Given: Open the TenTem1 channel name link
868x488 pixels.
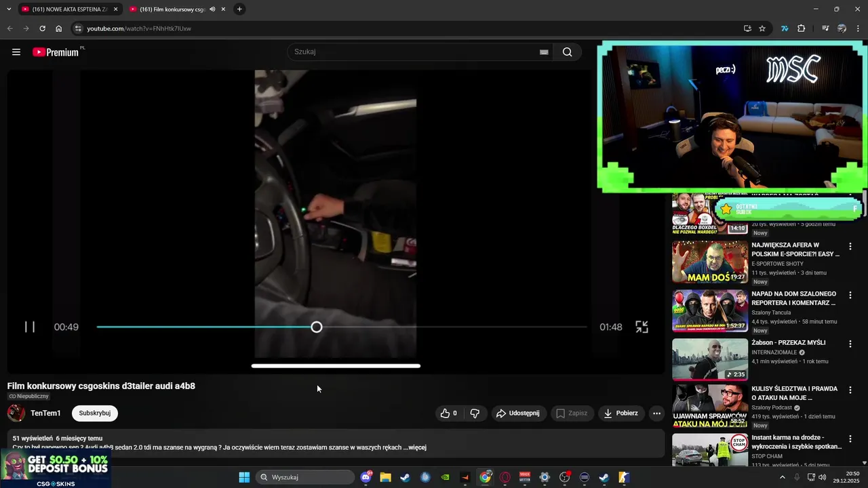Looking at the screenshot, I should [x=45, y=413].
